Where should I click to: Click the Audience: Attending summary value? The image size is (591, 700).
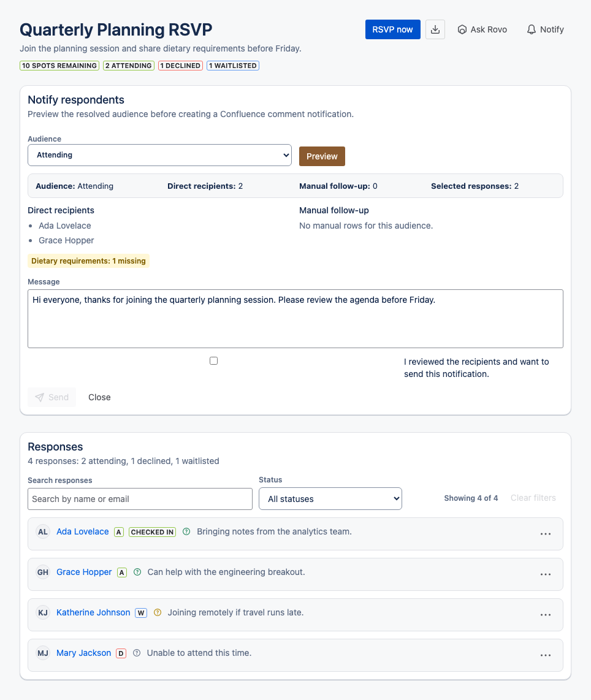[75, 186]
